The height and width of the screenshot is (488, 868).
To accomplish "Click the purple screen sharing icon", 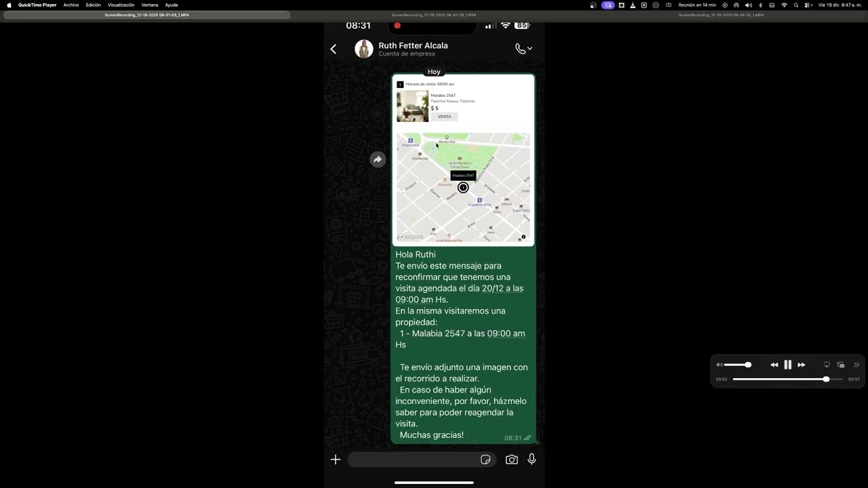I will 608,5.
